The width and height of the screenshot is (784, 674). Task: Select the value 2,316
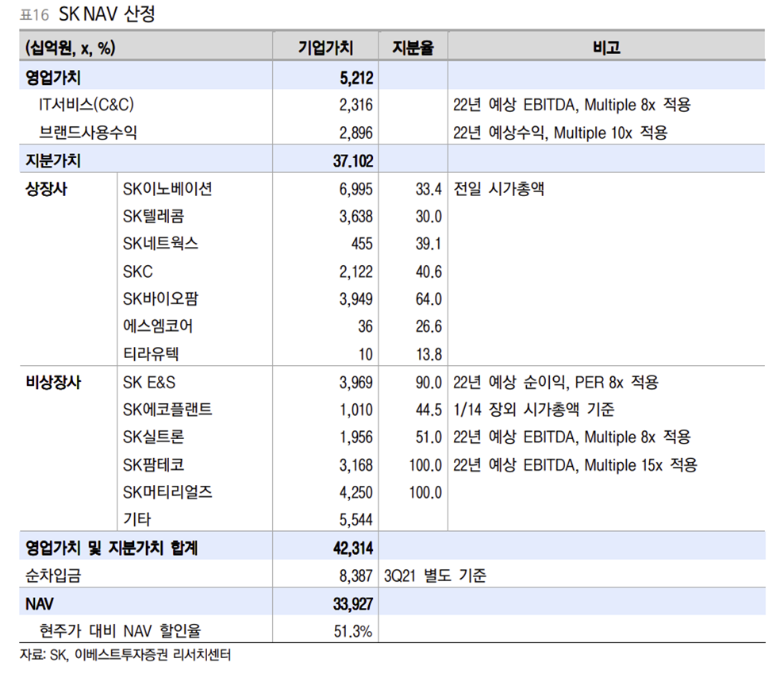point(356,105)
